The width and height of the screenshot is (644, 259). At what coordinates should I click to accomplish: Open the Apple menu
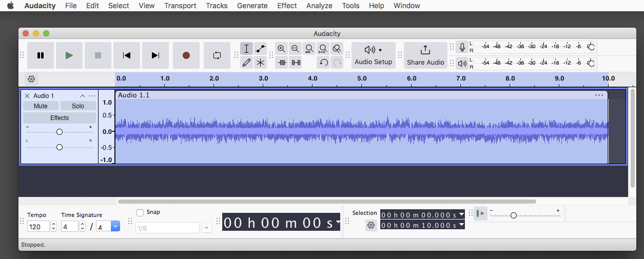[10, 6]
